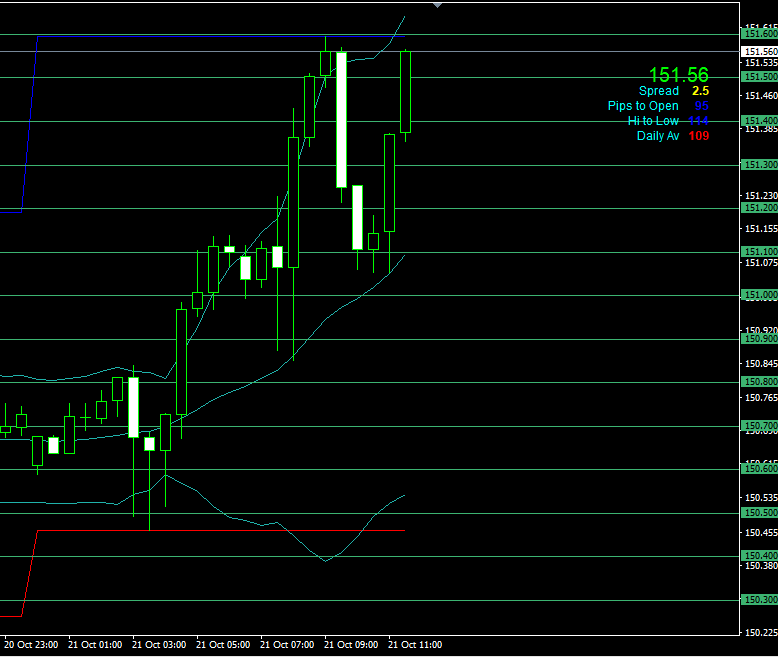Click the 151.600 price level tag

tap(759, 34)
